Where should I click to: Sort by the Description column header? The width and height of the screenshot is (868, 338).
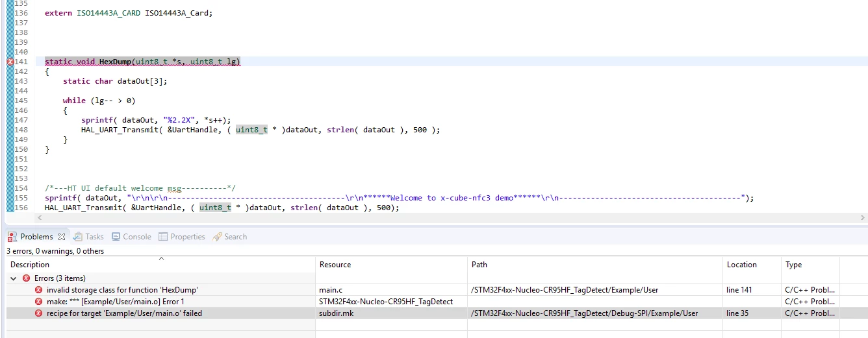tap(160, 265)
